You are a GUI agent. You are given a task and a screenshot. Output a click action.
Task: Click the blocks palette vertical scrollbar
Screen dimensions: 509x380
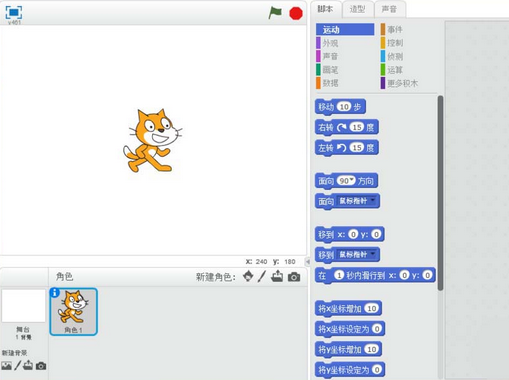(x=440, y=193)
